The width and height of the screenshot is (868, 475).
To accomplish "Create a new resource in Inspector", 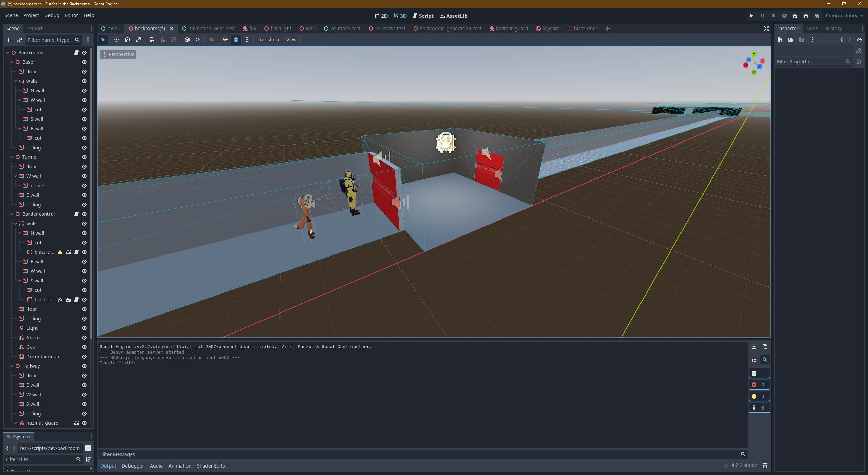I will [780, 40].
